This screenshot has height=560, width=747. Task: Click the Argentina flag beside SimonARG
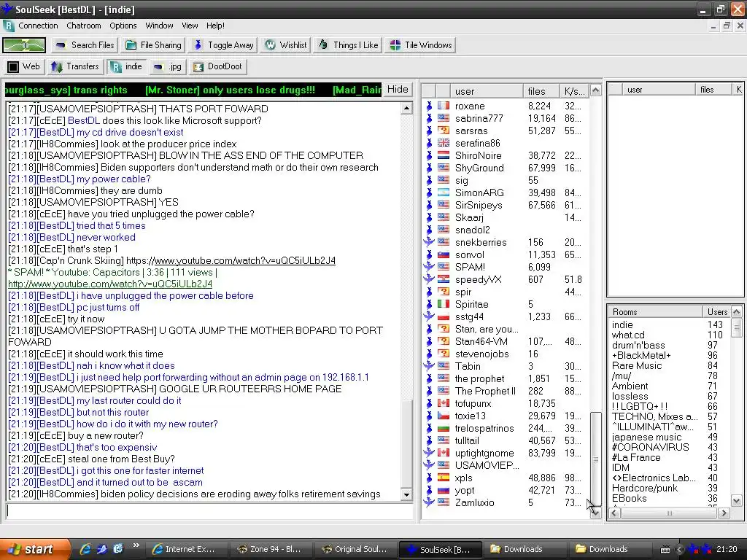(x=444, y=192)
